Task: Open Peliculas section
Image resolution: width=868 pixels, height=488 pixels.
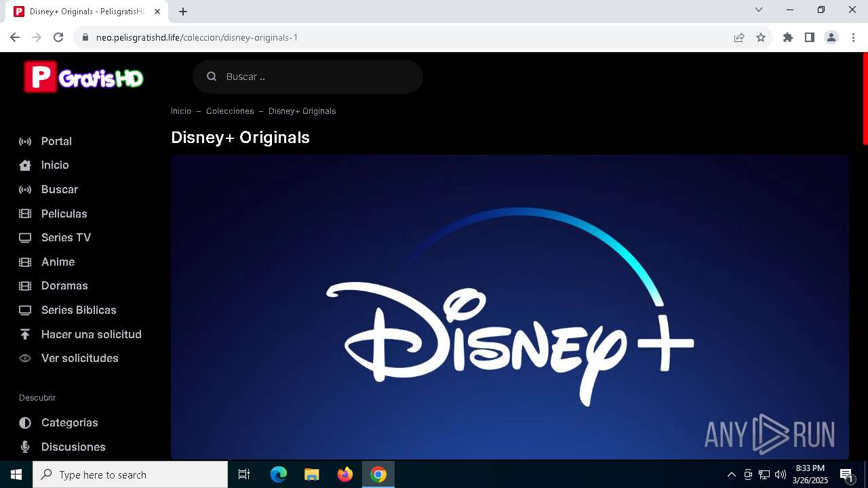Action: click(x=64, y=213)
